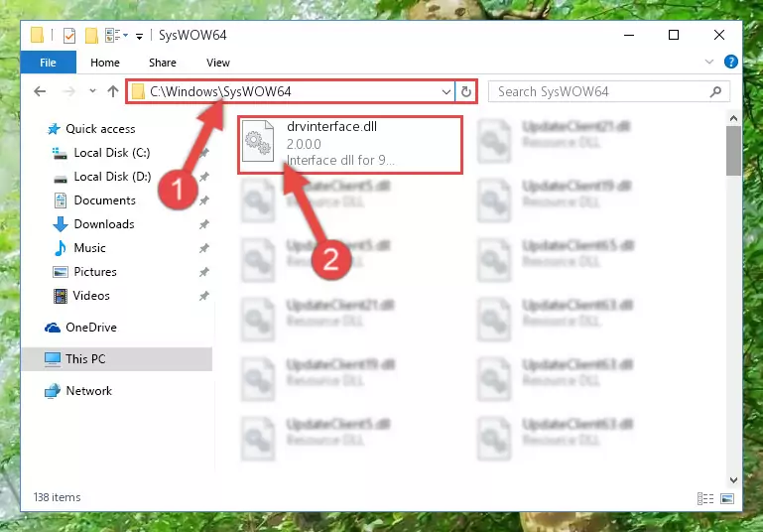Click the Search SysWOW64 field
Viewport: 763px width, 532px height.
tap(609, 91)
